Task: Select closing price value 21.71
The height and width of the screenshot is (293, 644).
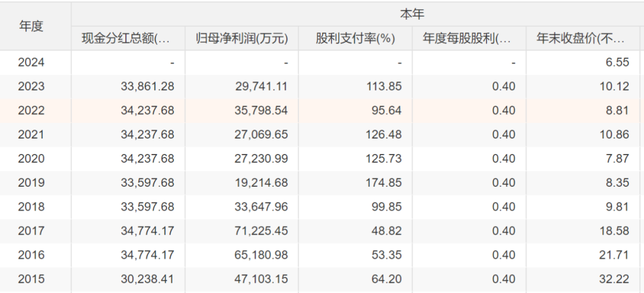Action: [x=614, y=255]
